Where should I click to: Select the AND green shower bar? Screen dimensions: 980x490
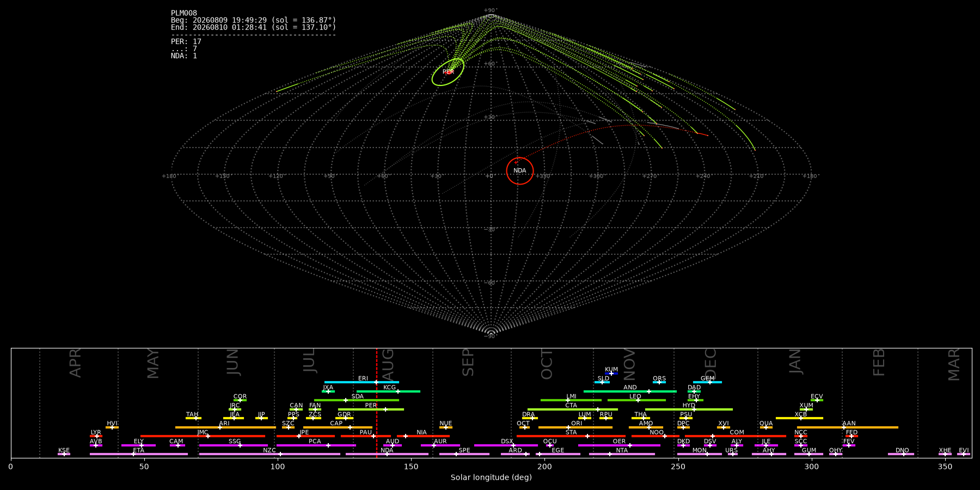(630, 391)
